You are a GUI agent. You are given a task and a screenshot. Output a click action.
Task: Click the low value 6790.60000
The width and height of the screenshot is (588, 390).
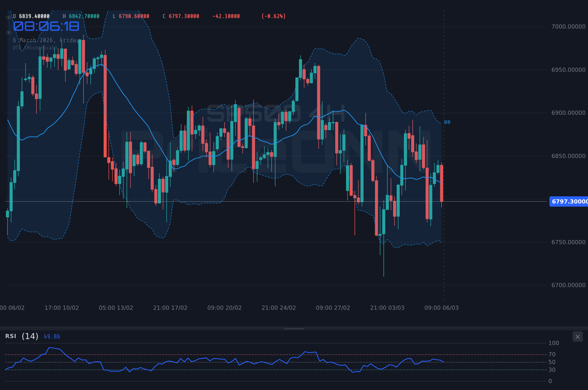134,16
